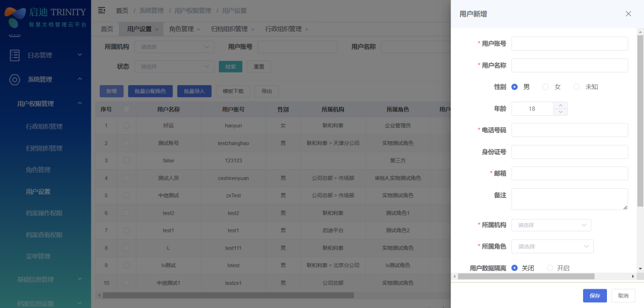Click the table horizontal scrollbar thumb
This screenshot has height=308, width=644.
(228, 295)
